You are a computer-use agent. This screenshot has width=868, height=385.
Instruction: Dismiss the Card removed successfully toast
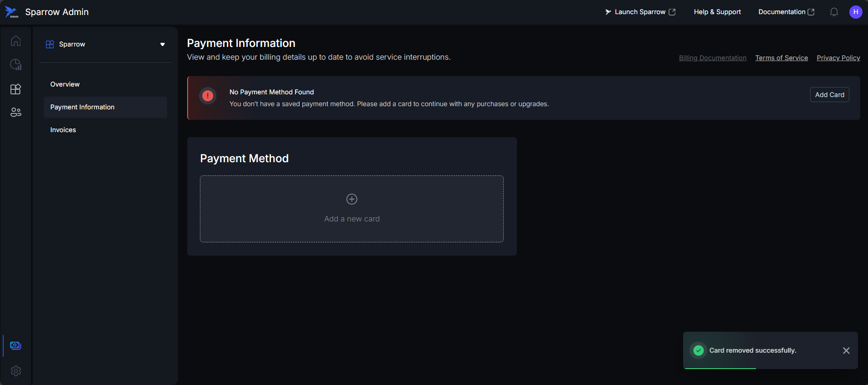click(x=846, y=350)
